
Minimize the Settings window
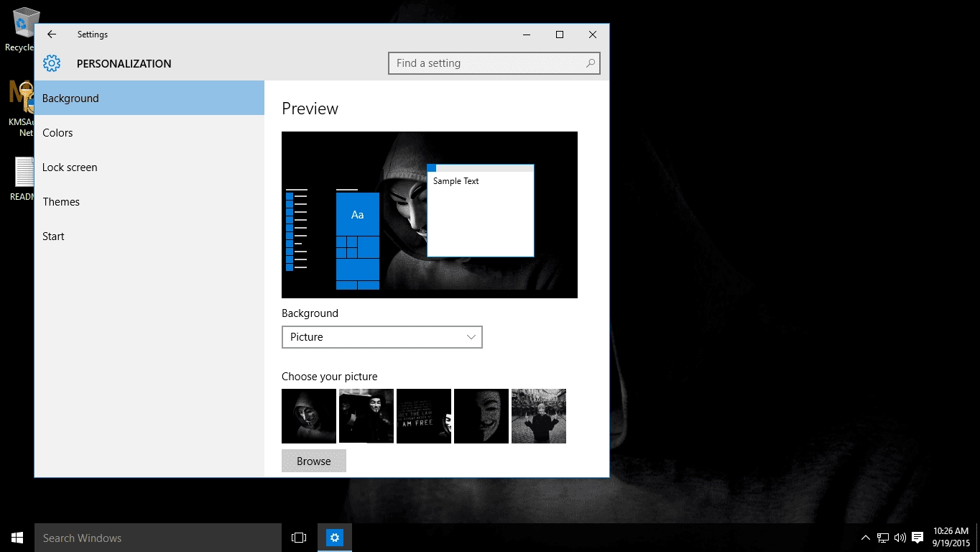pyautogui.click(x=527, y=34)
